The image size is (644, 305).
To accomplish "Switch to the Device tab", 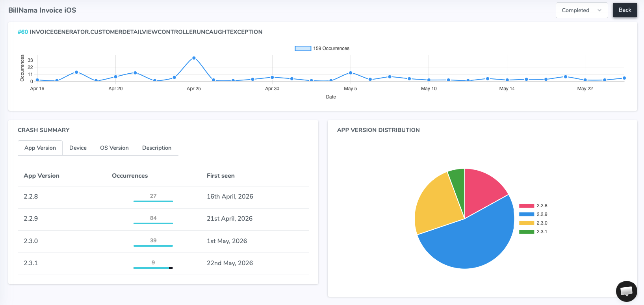I will 78,148.
